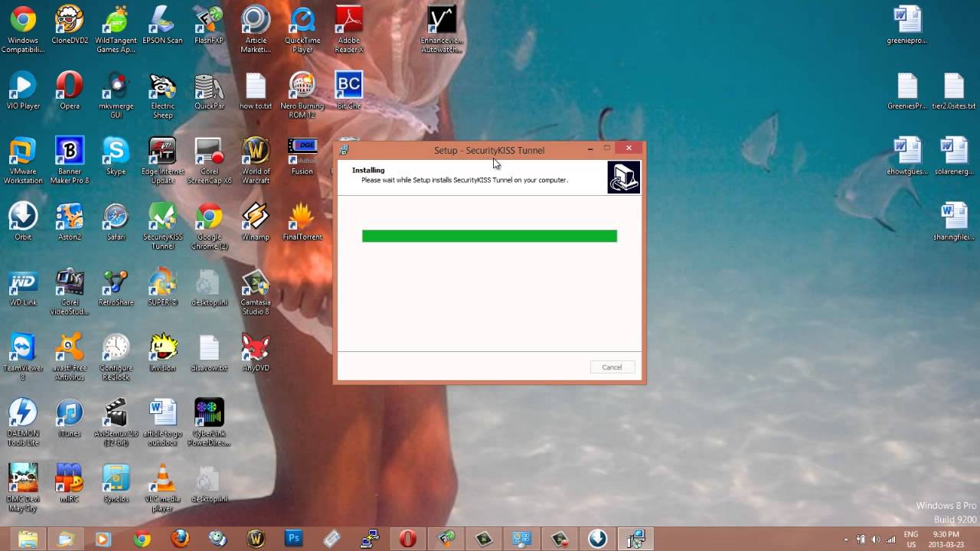Click the green installation progress bar
980x551 pixels.
[x=489, y=236]
